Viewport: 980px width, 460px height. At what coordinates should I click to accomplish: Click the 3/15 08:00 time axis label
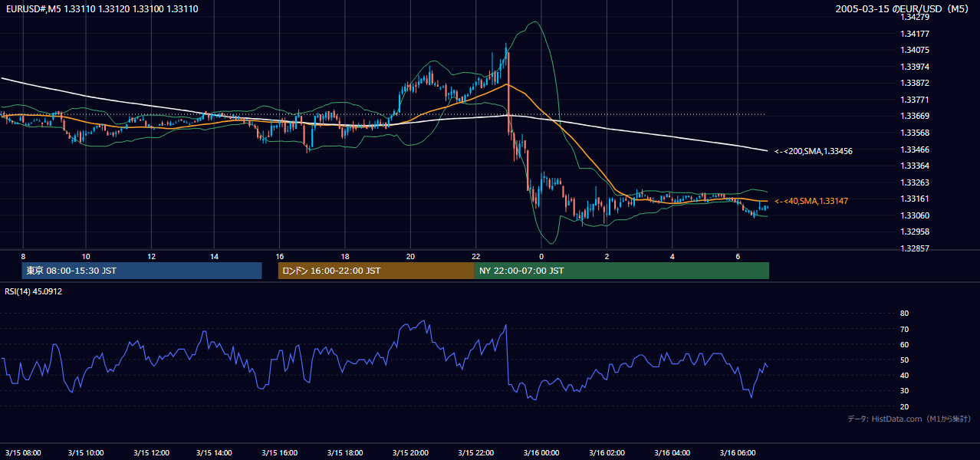click(23, 452)
